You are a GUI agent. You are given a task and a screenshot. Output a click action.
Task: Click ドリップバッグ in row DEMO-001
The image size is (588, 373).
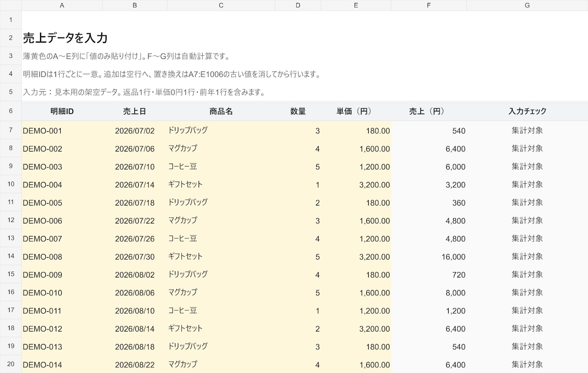[188, 130]
